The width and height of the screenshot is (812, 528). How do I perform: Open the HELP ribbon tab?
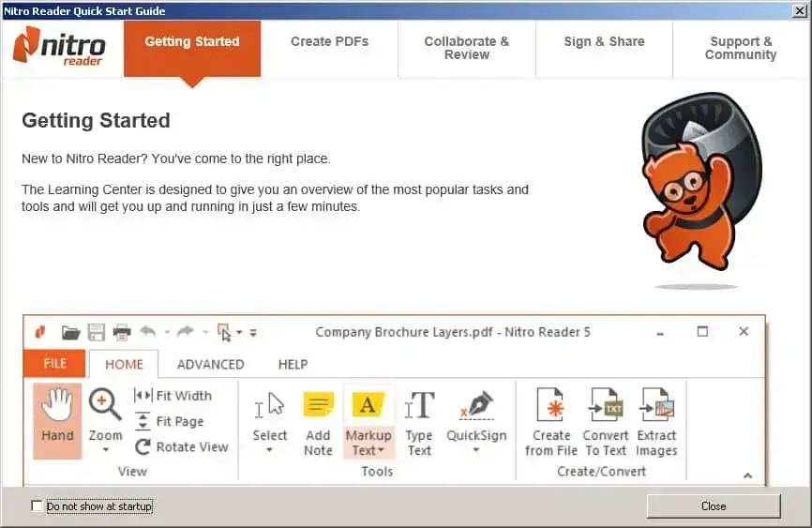(x=293, y=364)
